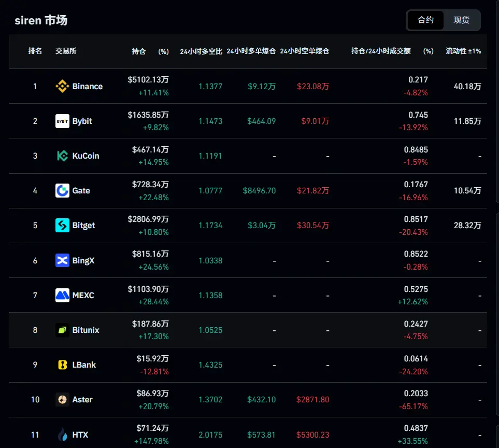Click Bitunix open interest $187.86万
Screen dimensions: 499x448
click(x=150, y=324)
